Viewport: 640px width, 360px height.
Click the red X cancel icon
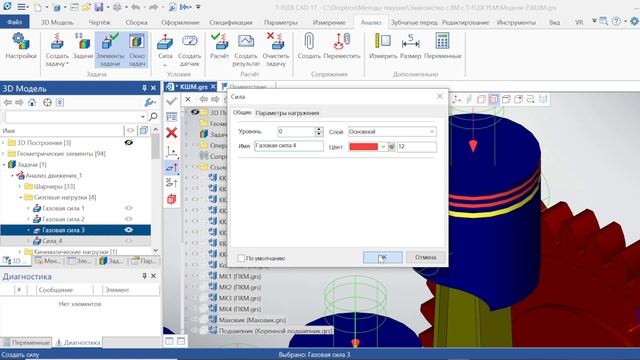click(x=172, y=133)
